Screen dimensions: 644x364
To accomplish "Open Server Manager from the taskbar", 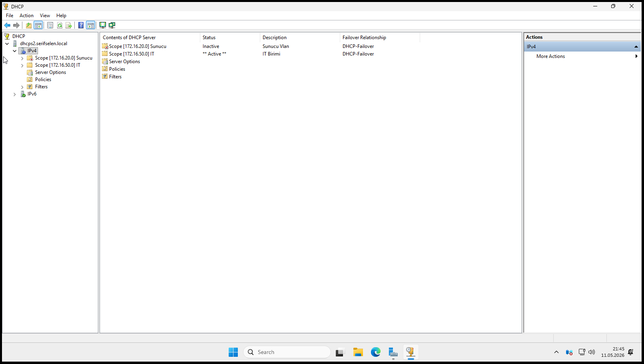I will pyautogui.click(x=393, y=352).
